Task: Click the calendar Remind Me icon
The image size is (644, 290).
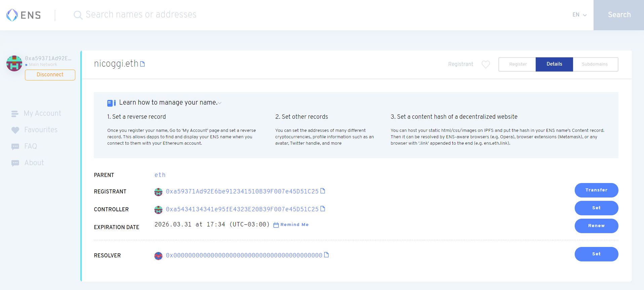Action: [x=276, y=225]
